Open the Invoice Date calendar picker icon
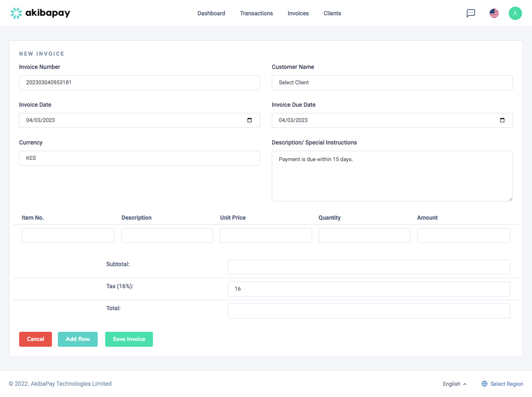The image size is (532, 397). click(x=250, y=120)
